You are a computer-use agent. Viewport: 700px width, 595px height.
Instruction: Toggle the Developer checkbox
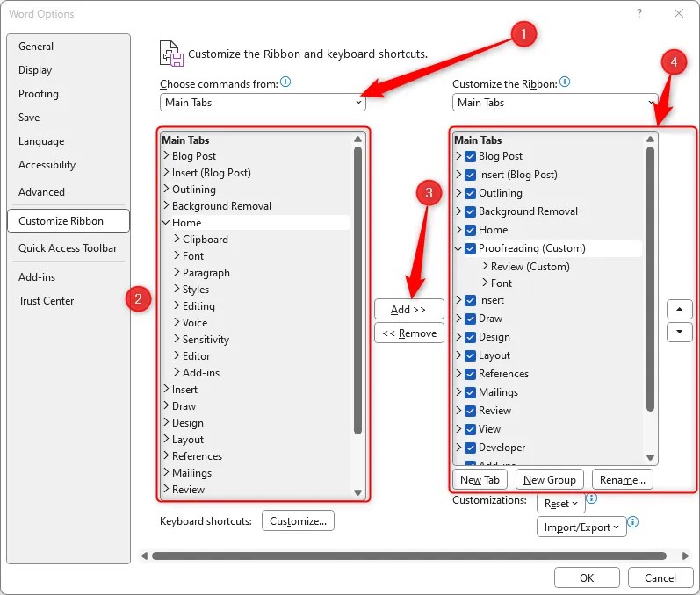(470, 448)
